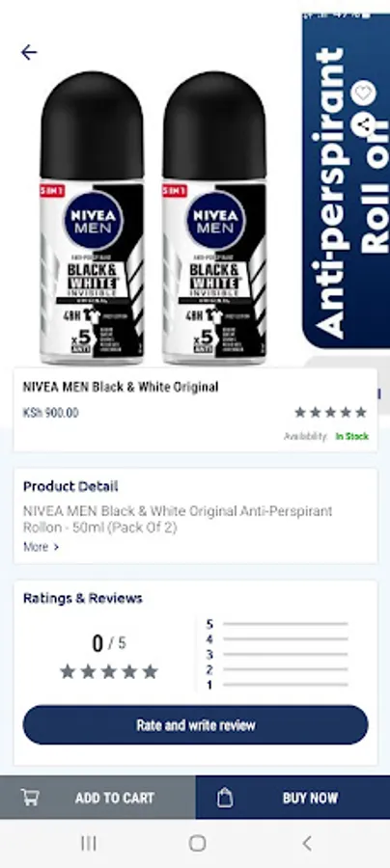The width and height of the screenshot is (390, 868).
Task: Tap the first star in Ratings & Reviews
Action: (68, 671)
